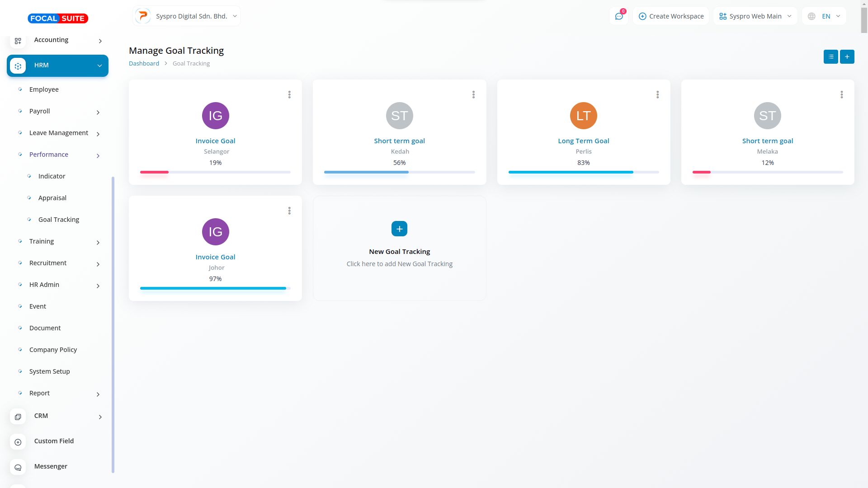Screen dimensions: 868x488
Task: Switch to list view icon
Action: click(830, 56)
